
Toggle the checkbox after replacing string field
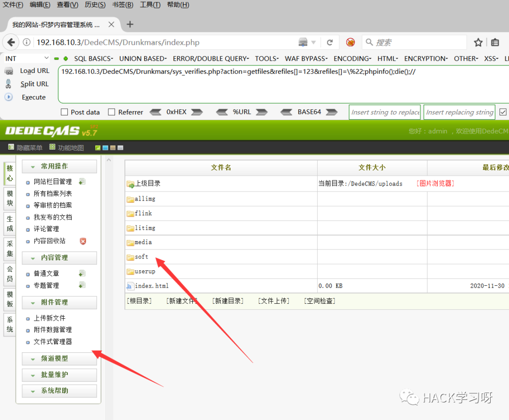click(x=503, y=112)
